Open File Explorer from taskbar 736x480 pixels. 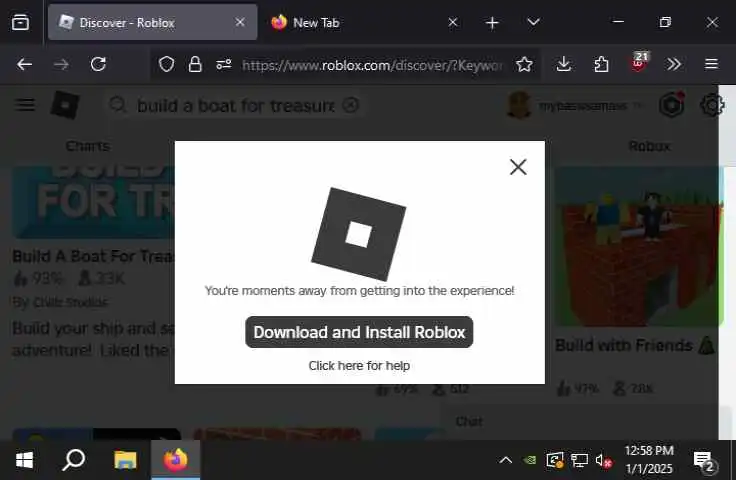125,460
